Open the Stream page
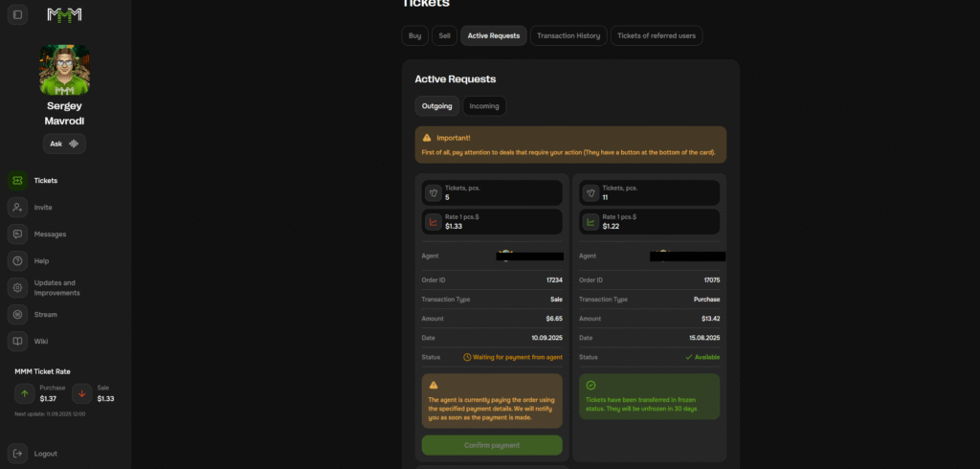Screen dimensions: 980x469 pos(45,314)
